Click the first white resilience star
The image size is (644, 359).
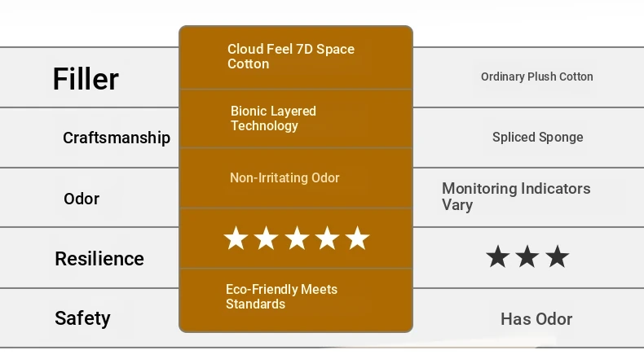pyautogui.click(x=236, y=238)
